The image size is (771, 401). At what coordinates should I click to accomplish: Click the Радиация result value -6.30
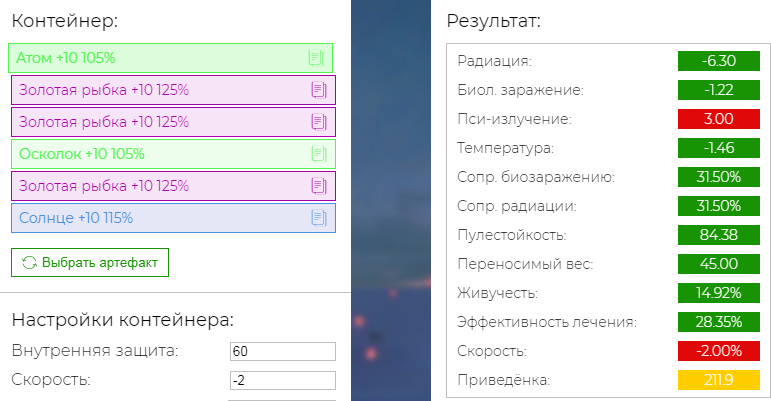[x=719, y=61]
